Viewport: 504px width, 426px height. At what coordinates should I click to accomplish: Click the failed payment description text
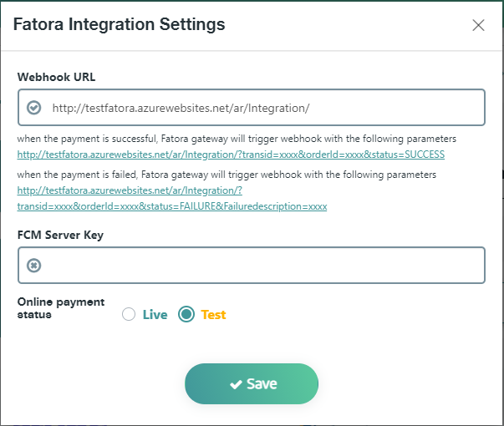227,175
